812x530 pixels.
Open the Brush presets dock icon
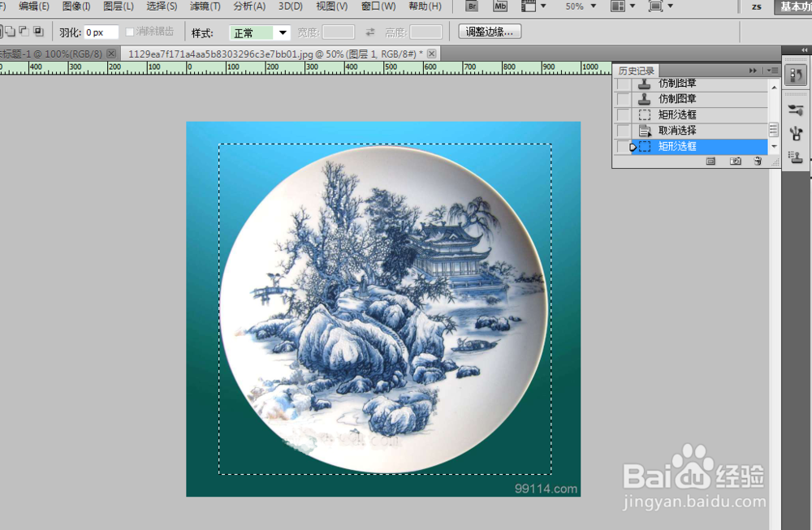point(796,110)
